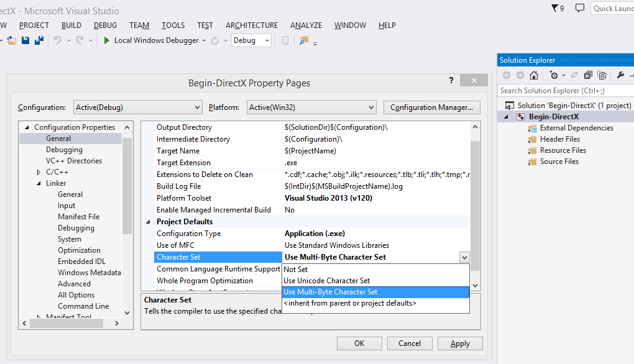Viewport: 634px width, 364px height.
Task: Open the ARCHITECTURE menu
Action: (252, 25)
